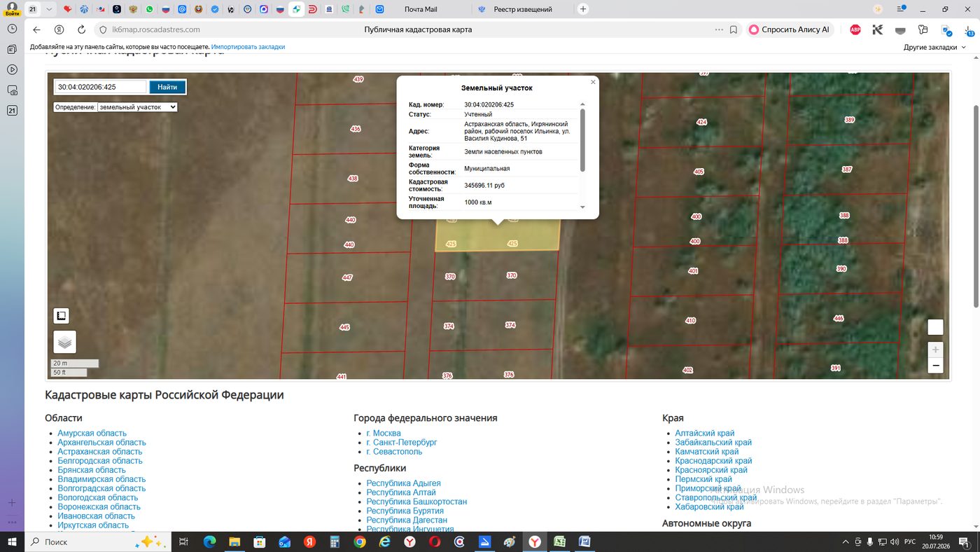
Task: Click the measure tool icon on map
Action: coord(61,316)
